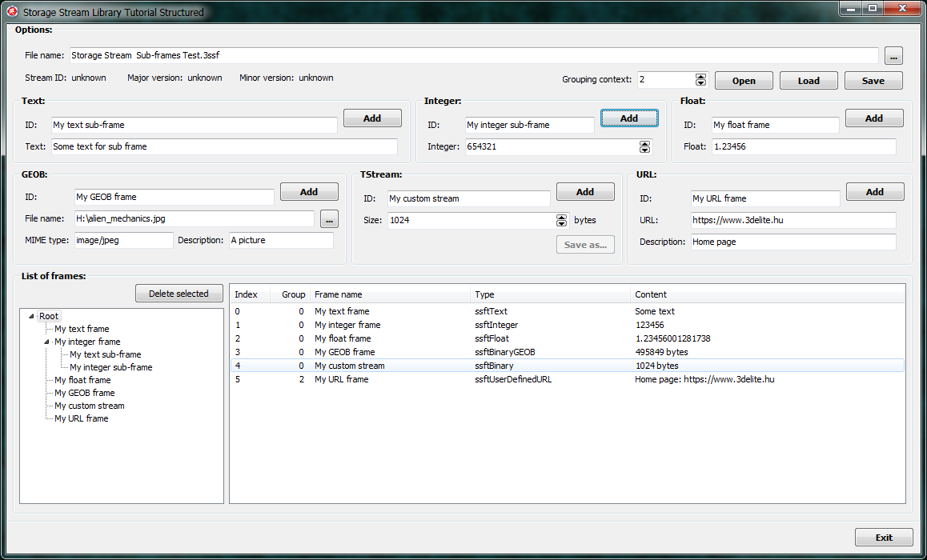Image resolution: width=927 pixels, height=560 pixels.
Task: Click the 495849 bytes content cell
Action: [x=661, y=352]
